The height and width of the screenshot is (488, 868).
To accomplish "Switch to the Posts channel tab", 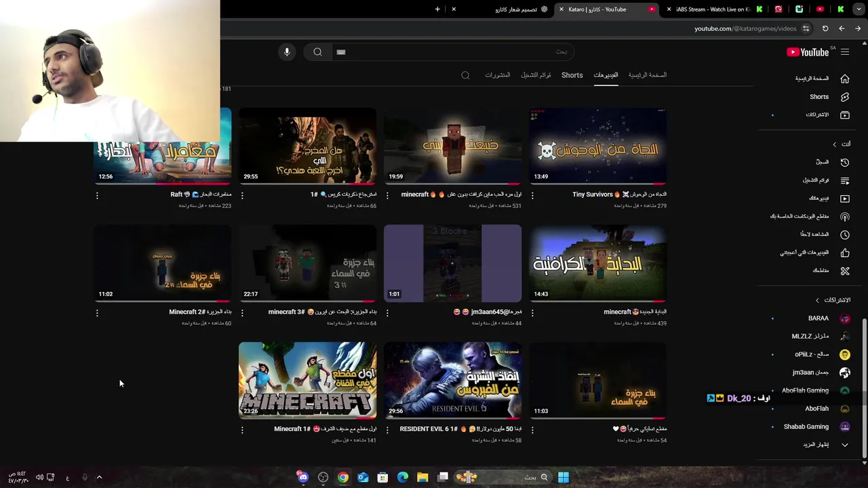I will pos(497,75).
